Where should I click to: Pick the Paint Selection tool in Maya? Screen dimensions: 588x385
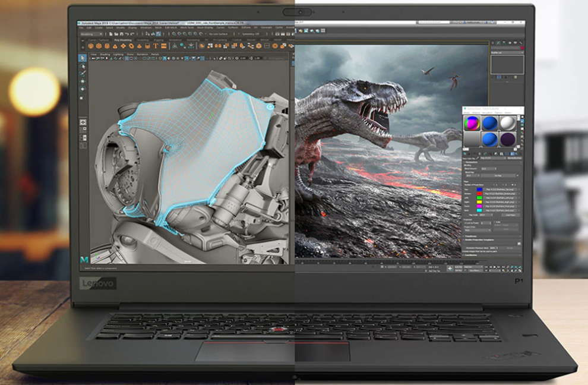pyautogui.click(x=83, y=73)
